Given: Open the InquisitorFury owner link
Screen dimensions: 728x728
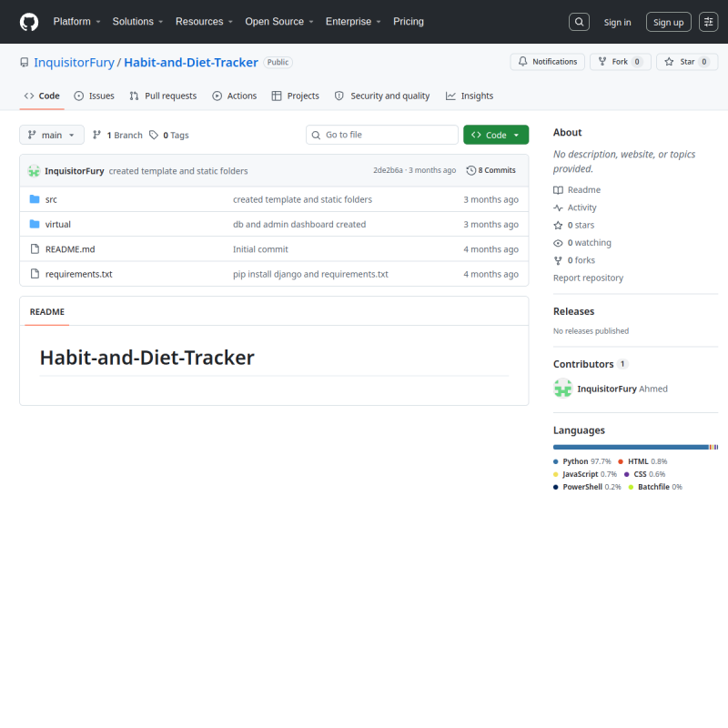Looking at the screenshot, I should point(75,63).
